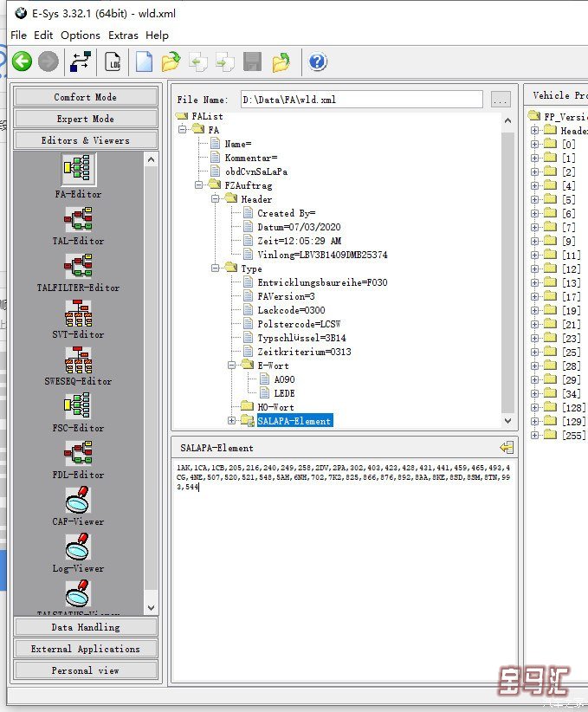Open the FSC-Editor
The image size is (588, 712).
[x=78, y=413]
